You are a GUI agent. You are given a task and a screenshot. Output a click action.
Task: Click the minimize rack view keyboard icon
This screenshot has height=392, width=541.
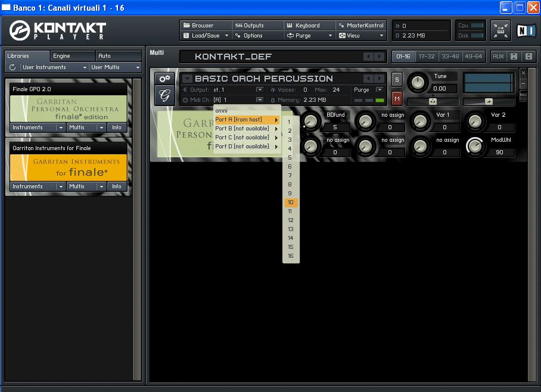500,30
